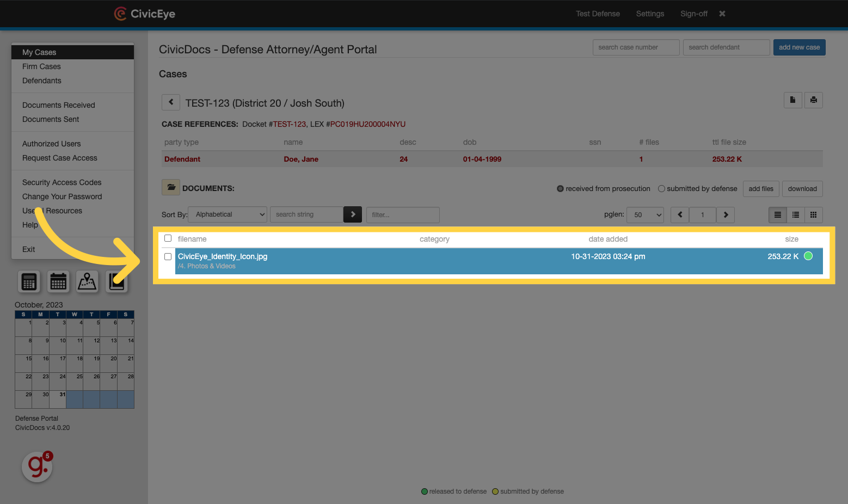Viewport: 848px width, 504px height.
Task: Click the CivicEye logo icon
Action: [120, 14]
